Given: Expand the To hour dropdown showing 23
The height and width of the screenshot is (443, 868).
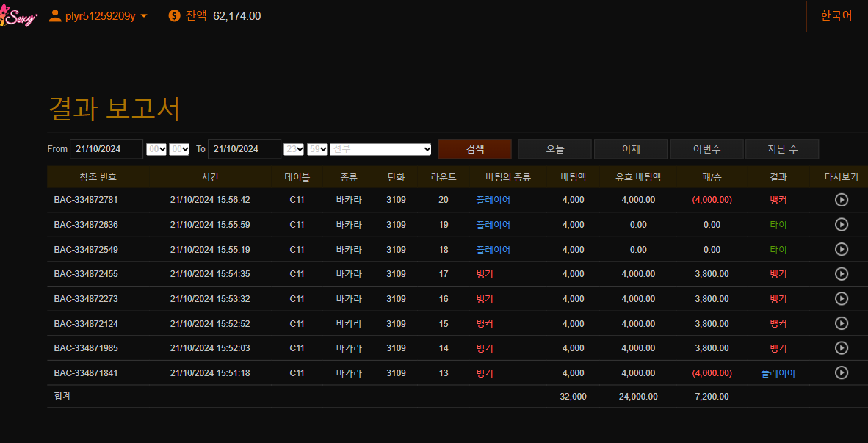Looking at the screenshot, I should click(x=294, y=149).
